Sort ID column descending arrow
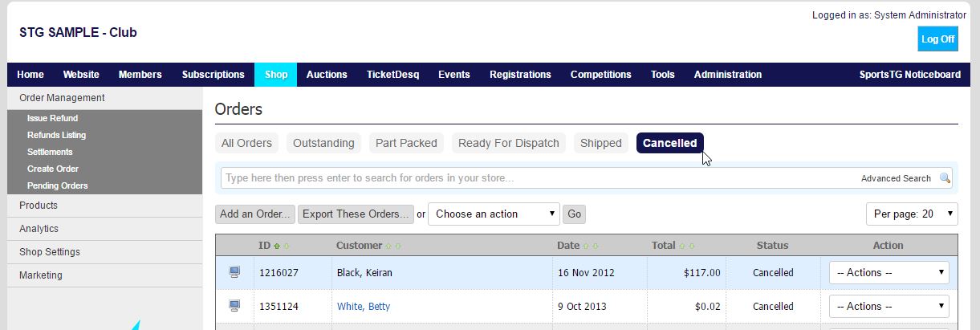Viewport: 980px width, 330px height. (287, 246)
